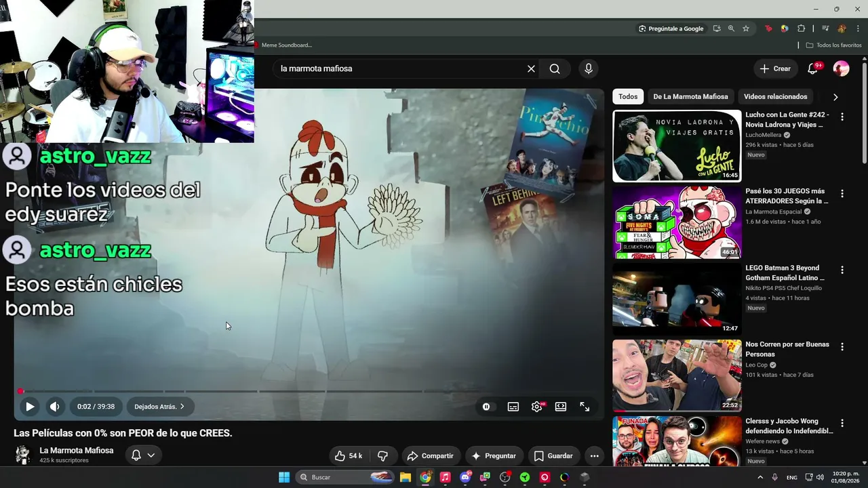Open the system volume speaker icon
Viewport: 868px width, 488px height.
(x=820, y=477)
